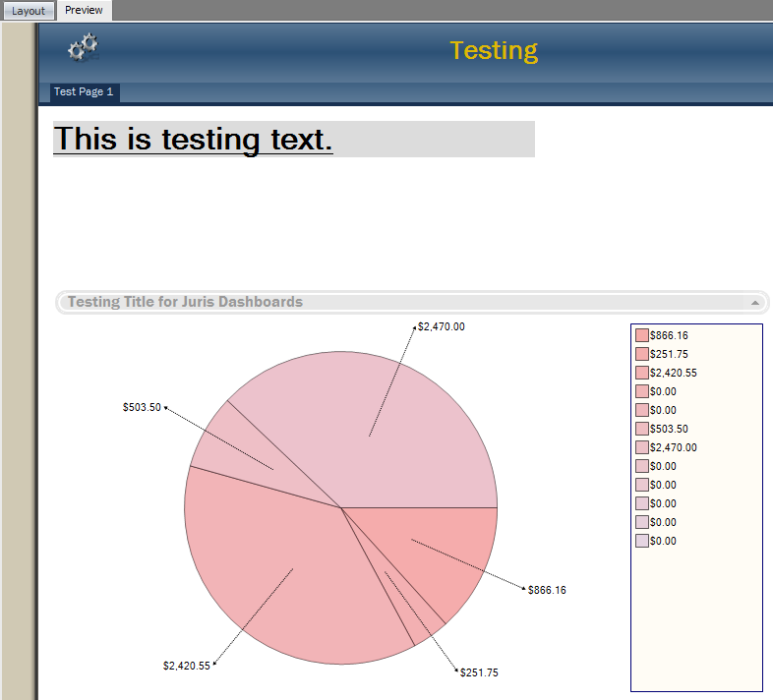
Task: Click the $866.16 data label beside the pie
Action: click(x=547, y=591)
